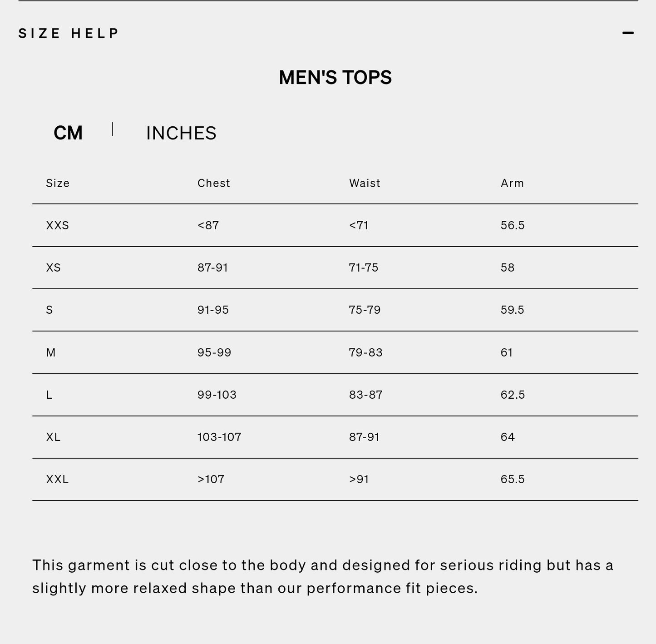656x644 pixels.
Task: Select the XS size row label
Action: [x=53, y=268]
